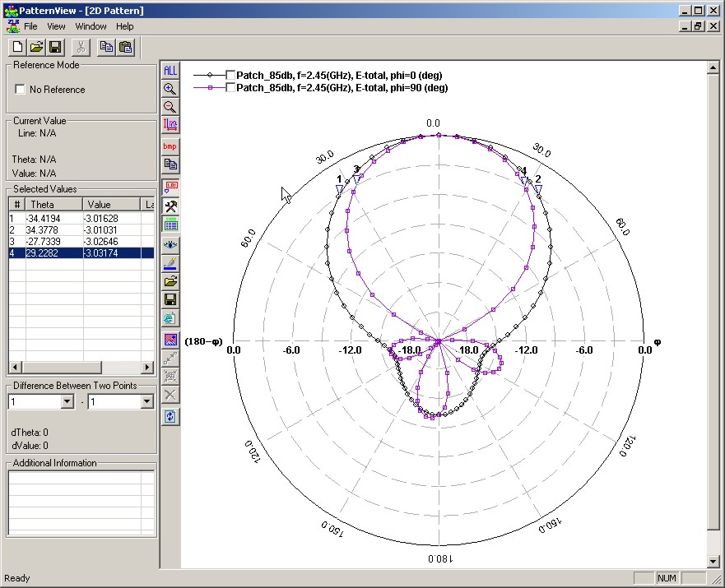Toggle the phi=0 trace legend checkbox

(230, 76)
